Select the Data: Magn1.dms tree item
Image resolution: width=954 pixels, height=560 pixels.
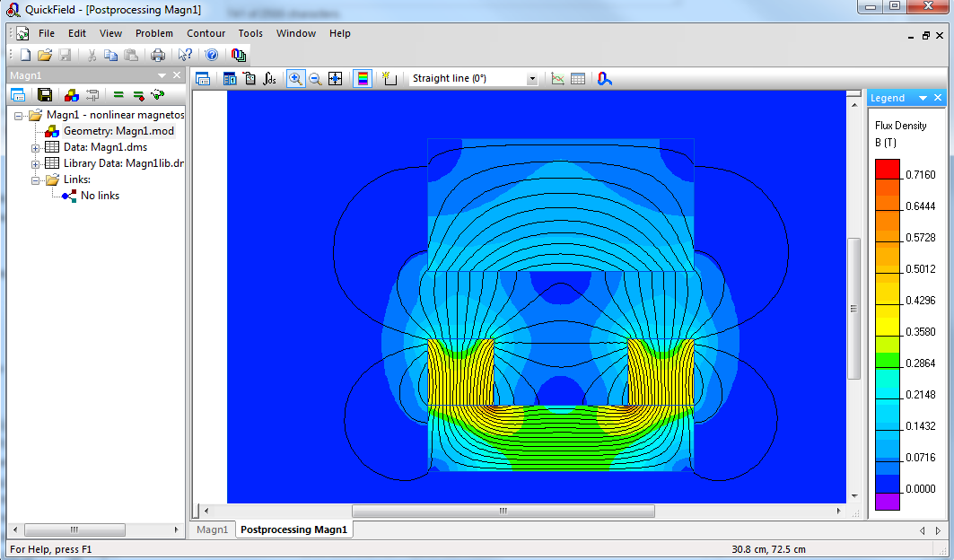coord(105,147)
